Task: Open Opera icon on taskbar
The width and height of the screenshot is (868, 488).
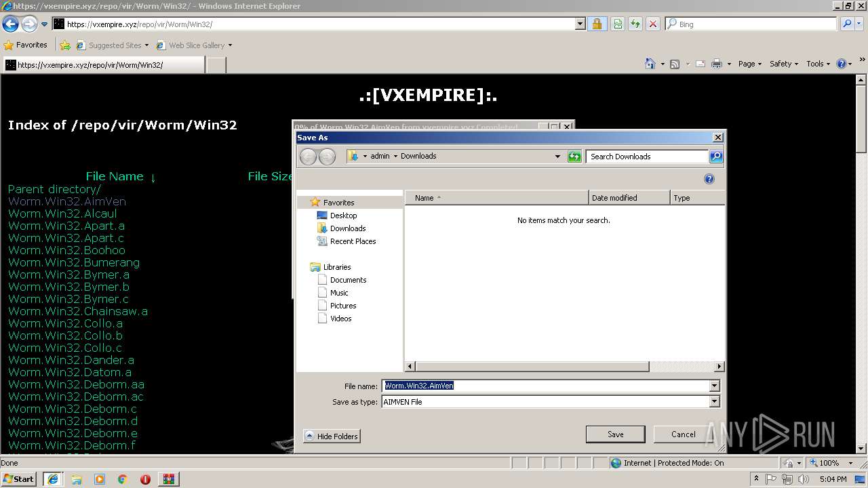Action: [145, 479]
